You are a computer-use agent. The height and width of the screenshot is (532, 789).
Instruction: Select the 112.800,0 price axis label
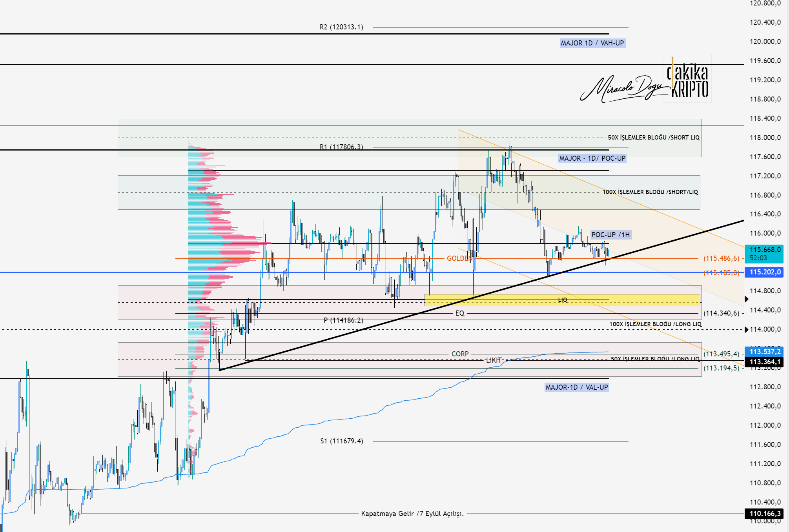coord(765,387)
